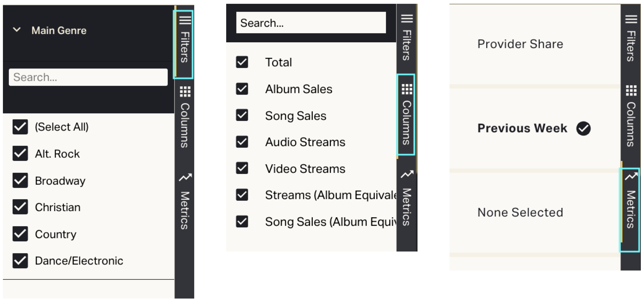Choose the None Selected metric option

pos(520,213)
